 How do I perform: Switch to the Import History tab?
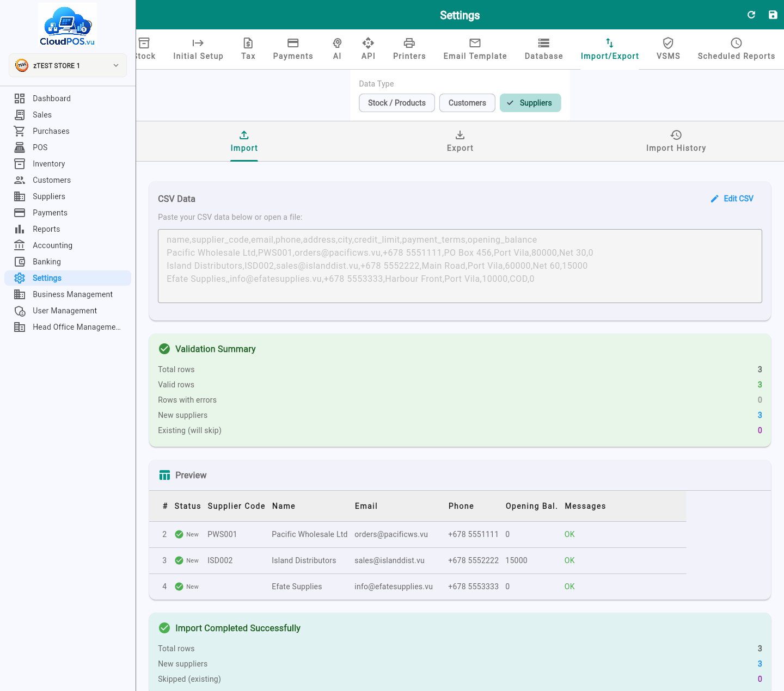(x=676, y=141)
